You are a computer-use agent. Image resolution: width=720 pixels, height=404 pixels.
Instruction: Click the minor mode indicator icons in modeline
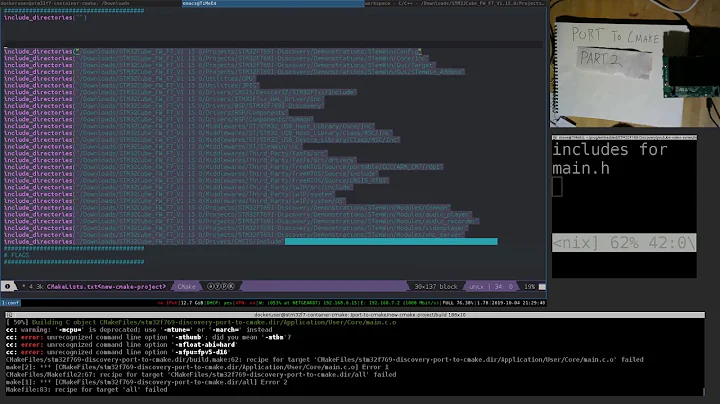coord(221,286)
